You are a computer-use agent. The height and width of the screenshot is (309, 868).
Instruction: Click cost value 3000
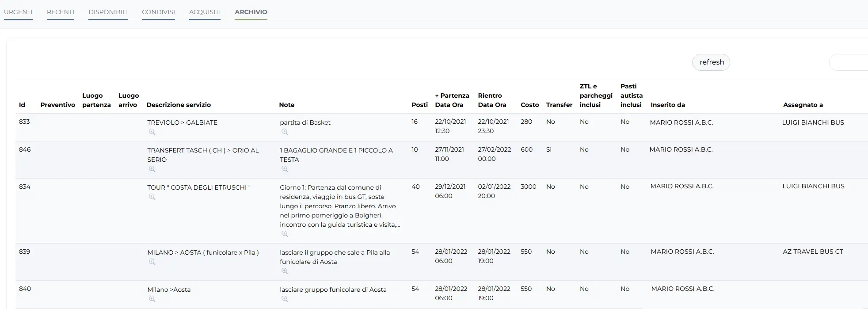click(528, 187)
